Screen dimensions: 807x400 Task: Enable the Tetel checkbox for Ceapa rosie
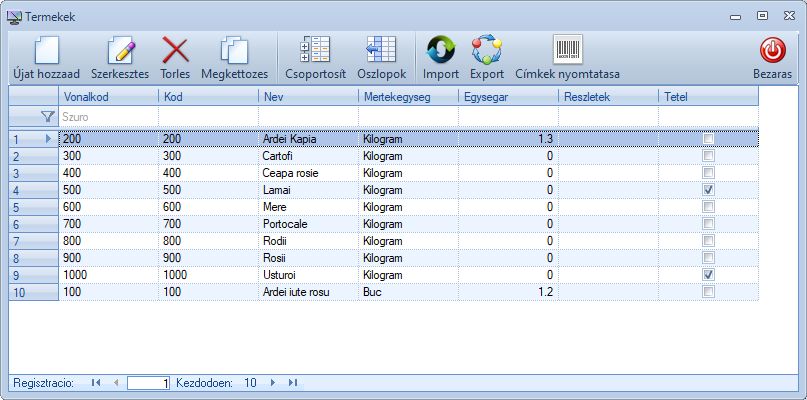(709, 172)
